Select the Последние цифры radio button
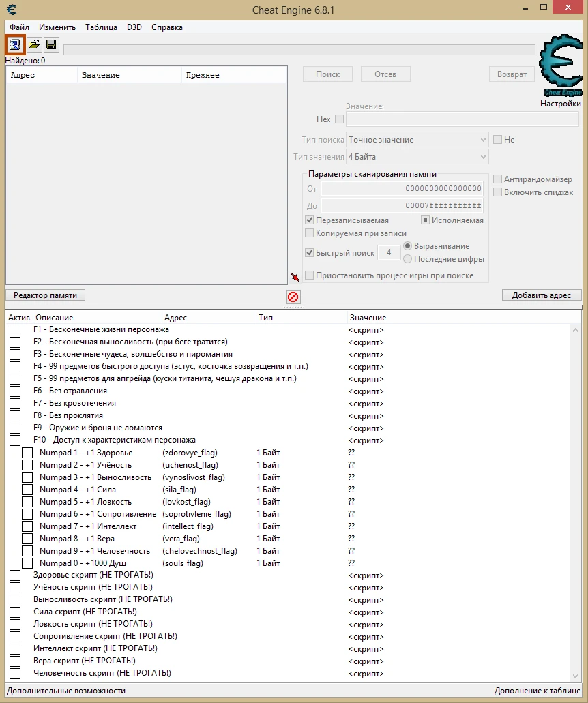Viewport: 588px width, 703px height. [408, 259]
